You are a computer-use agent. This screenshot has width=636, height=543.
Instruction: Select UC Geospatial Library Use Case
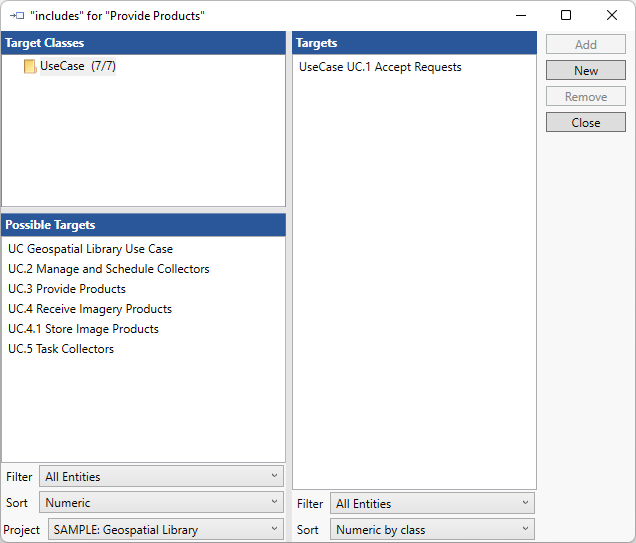point(90,249)
